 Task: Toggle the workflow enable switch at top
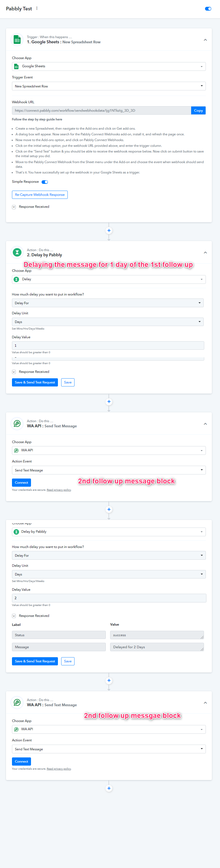point(208,9)
